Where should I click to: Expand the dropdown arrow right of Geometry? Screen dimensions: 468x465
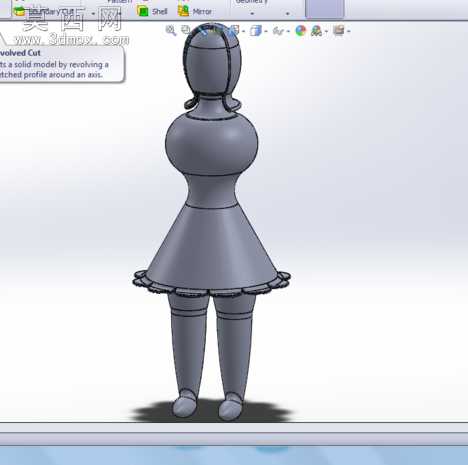[x=287, y=14]
